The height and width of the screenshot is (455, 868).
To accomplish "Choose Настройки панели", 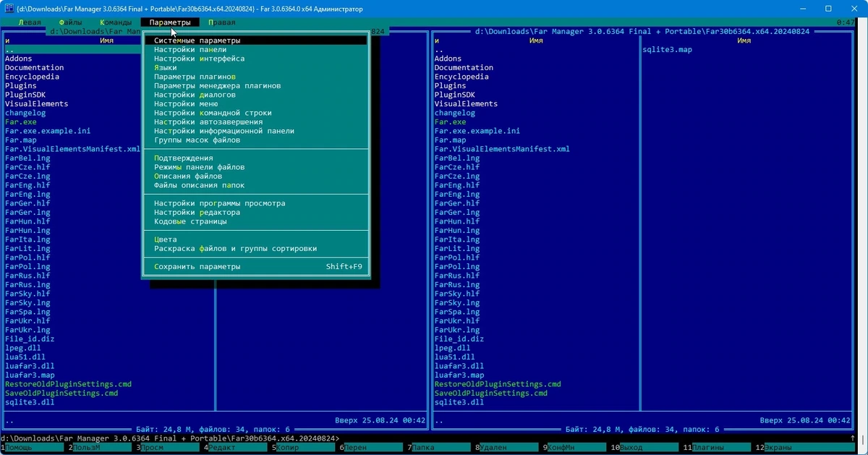I will coord(257,50).
